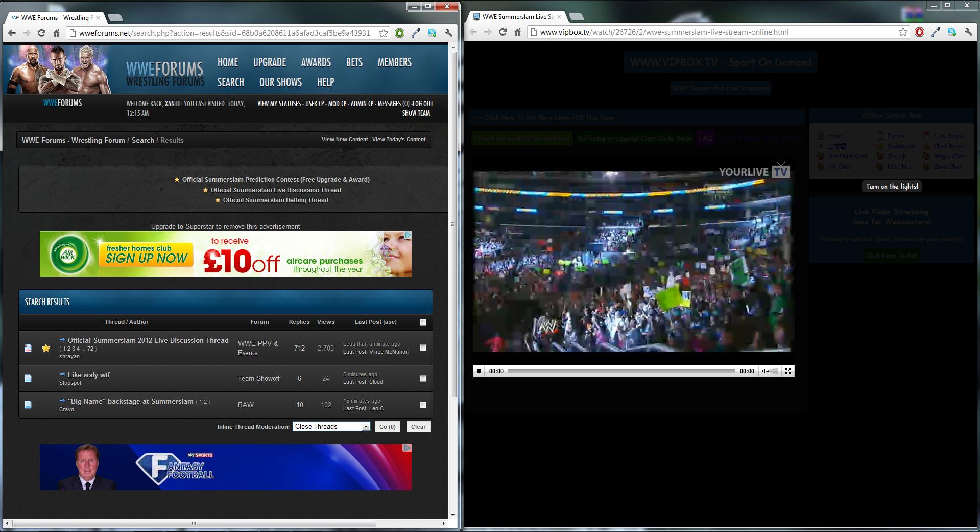Click the video seek bar
Image resolution: width=980 pixels, height=532 pixels.
pyautogui.click(x=622, y=371)
